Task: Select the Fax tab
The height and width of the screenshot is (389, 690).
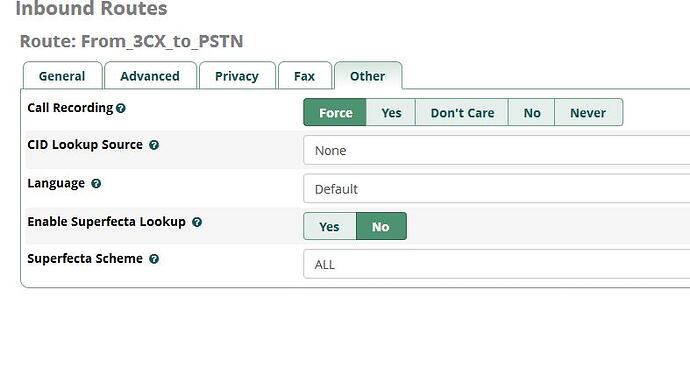Action: click(x=305, y=76)
